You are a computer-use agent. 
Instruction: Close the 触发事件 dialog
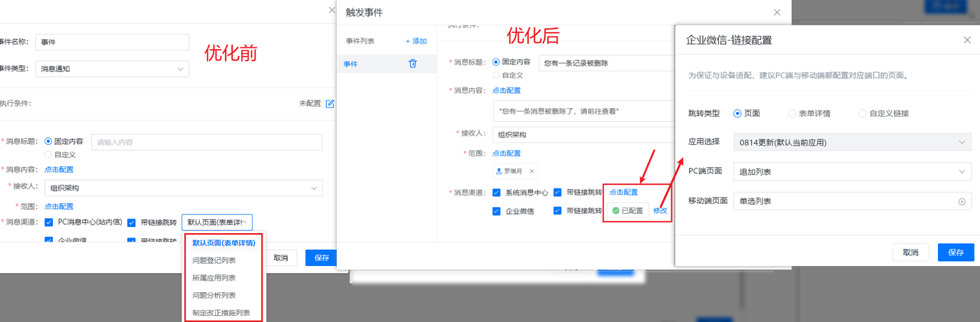777,12
